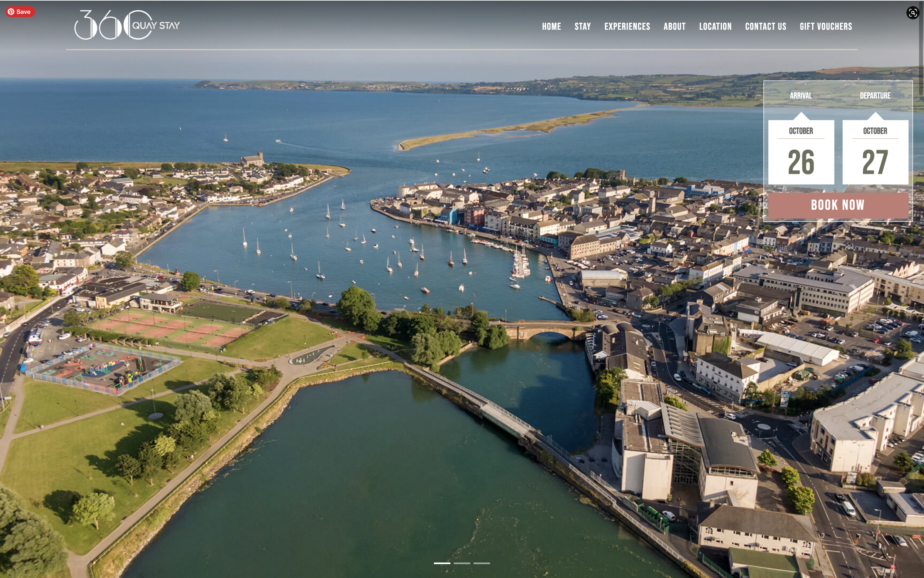Open the 360 Quay Stay logo
The height and width of the screenshot is (578, 924).
tap(127, 25)
